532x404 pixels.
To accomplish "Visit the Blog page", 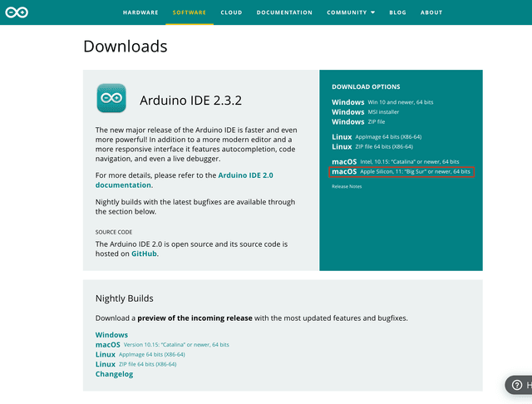I will click(398, 12).
